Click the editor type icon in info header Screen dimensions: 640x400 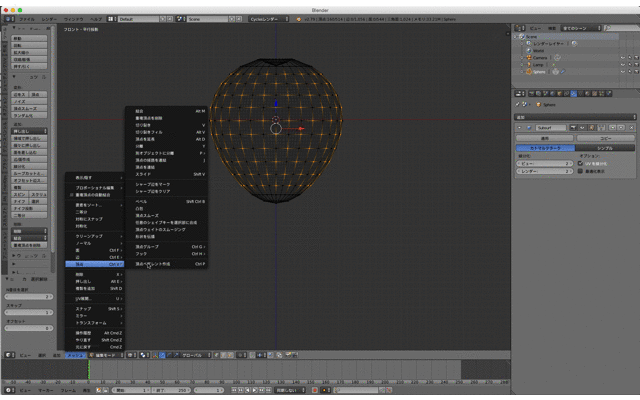pos(8,18)
